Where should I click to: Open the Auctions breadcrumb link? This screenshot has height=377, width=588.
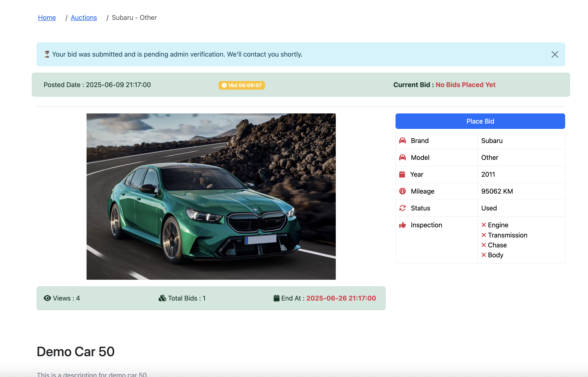point(84,18)
